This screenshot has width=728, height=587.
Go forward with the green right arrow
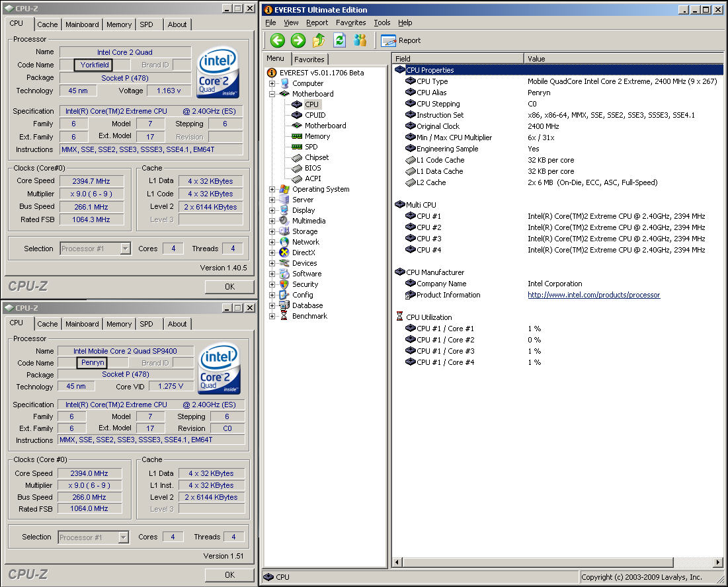(298, 40)
